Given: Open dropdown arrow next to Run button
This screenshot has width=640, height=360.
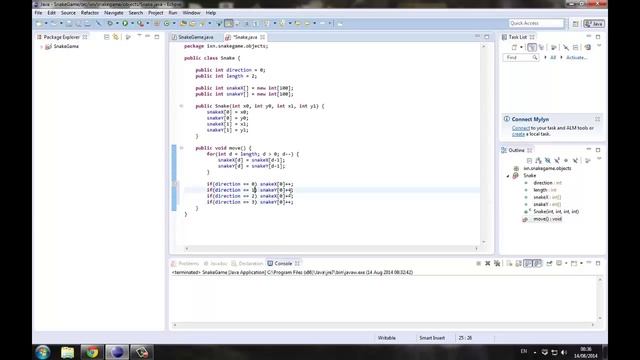Looking at the screenshot, I should (132, 24).
